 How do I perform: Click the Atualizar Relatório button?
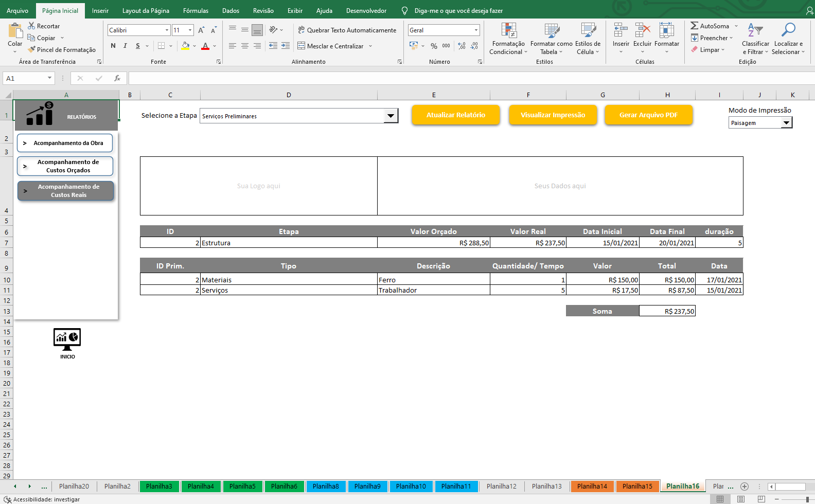point(455,115)
